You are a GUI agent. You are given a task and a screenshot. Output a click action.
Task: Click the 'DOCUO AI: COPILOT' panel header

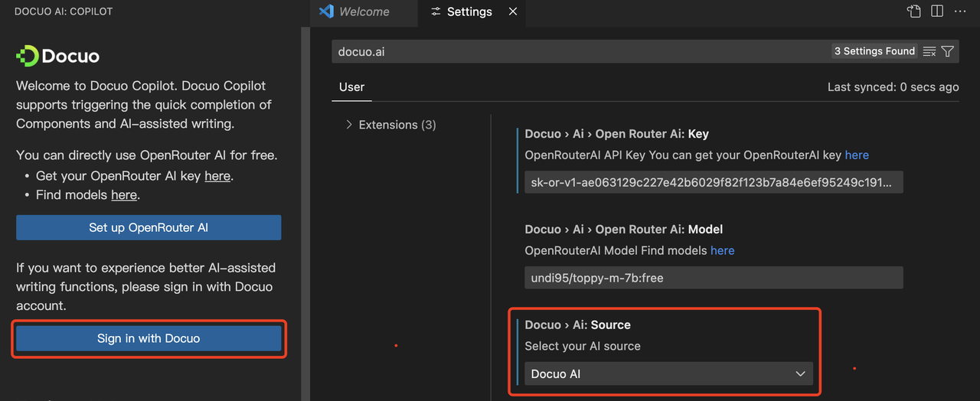64,11
